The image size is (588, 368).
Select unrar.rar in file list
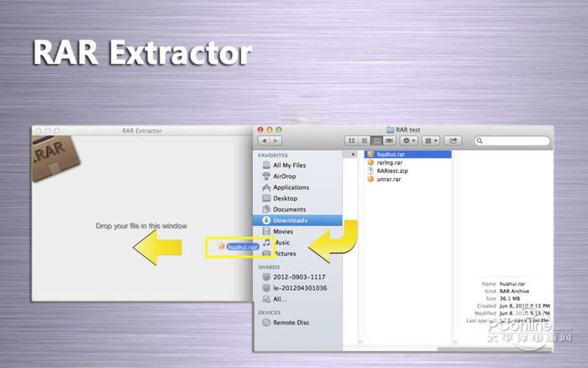388,179
